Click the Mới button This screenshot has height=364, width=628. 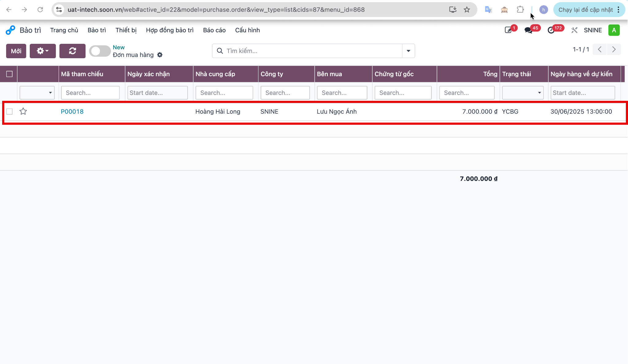[16, 51]
